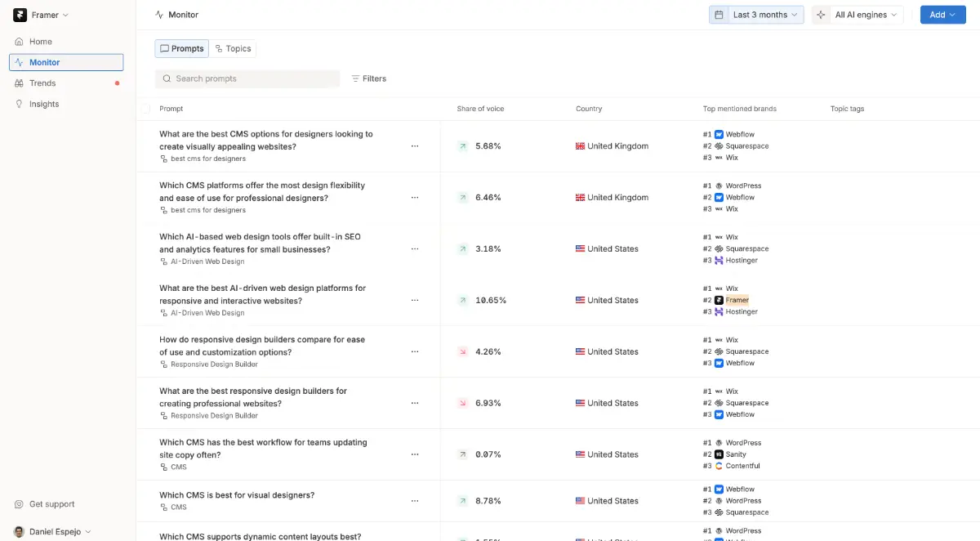
Task: Switch to the Topics tab
Action: (x=234, y=49)
